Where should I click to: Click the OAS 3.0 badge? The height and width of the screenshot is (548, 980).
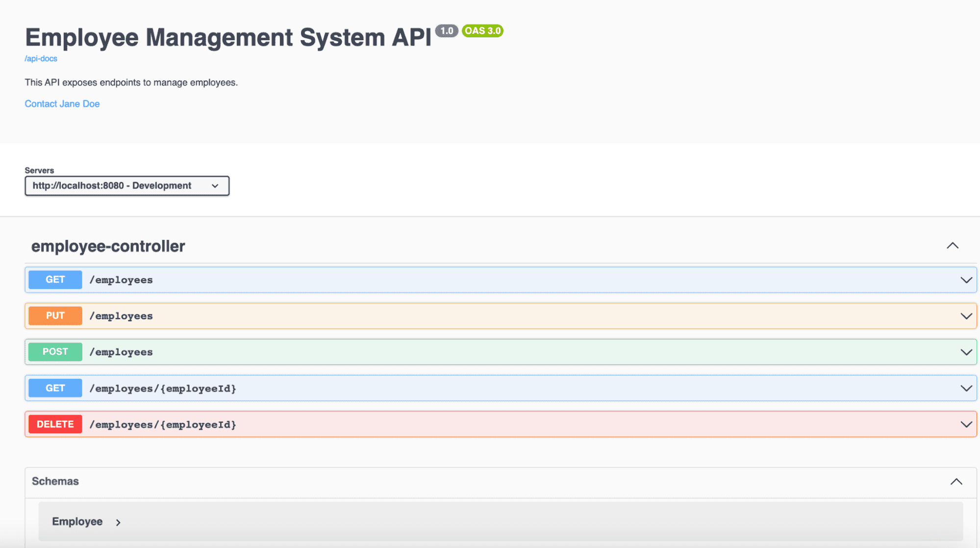point(482,31)
